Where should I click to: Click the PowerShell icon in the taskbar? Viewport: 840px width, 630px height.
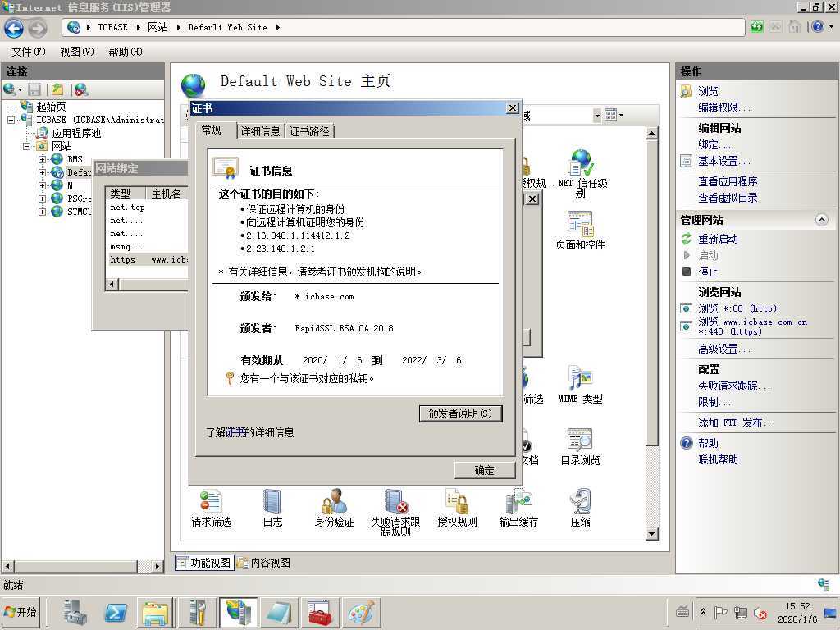click(116, 612)
